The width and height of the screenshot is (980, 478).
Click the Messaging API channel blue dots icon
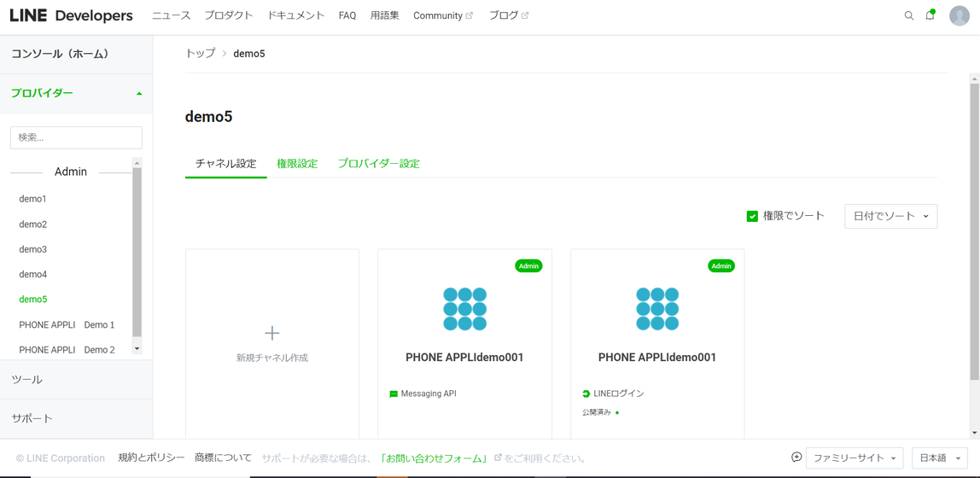pos(464,309)
